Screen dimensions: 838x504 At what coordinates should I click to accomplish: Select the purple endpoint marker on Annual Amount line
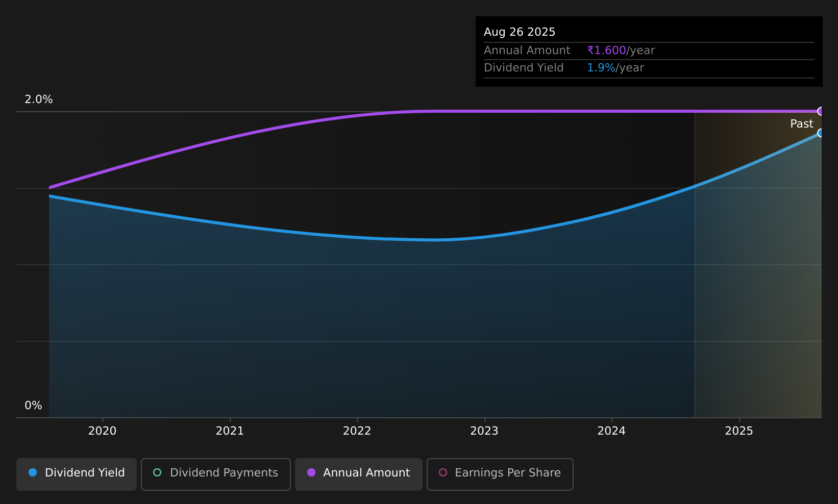point(821,111)
